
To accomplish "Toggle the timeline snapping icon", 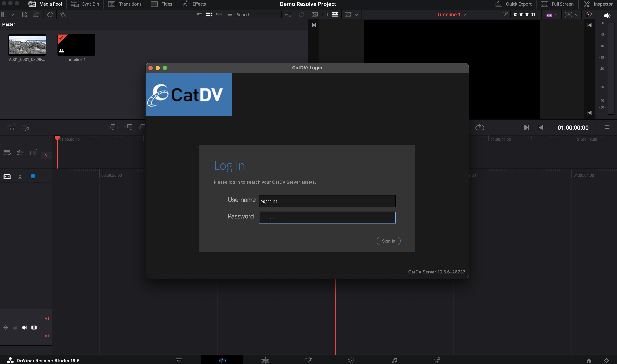I will 20,153.
